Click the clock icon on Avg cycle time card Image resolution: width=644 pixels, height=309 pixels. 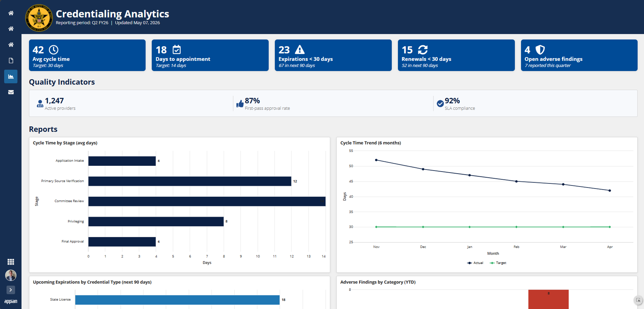(53, 50)
